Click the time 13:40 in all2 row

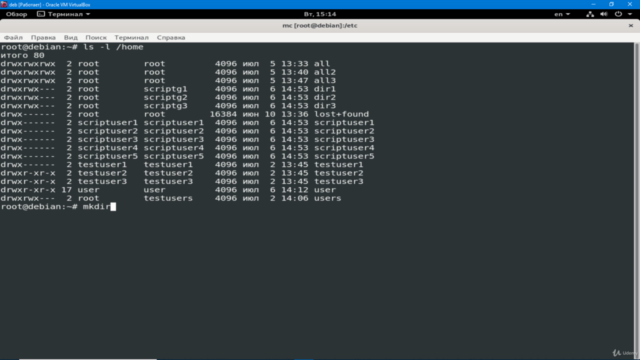(x=295, y=72)
